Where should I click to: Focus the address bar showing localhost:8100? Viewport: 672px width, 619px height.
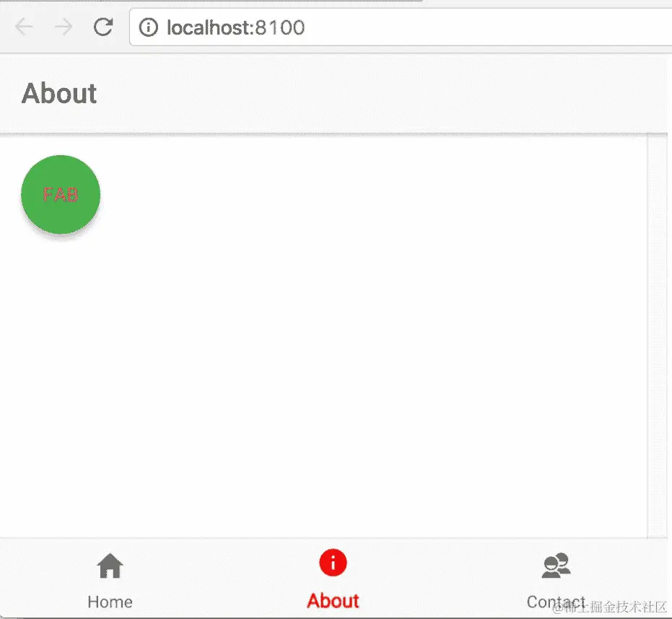tap(401, 27)
